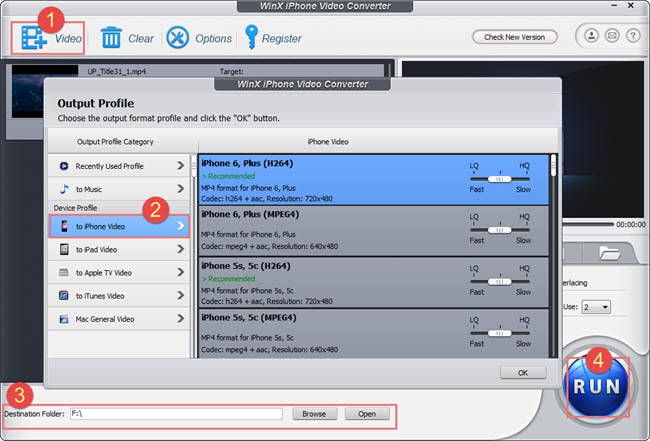The height and width of the screenshot is (441, 650).
Task: Select to Music category label
Action: coord(89,189)
